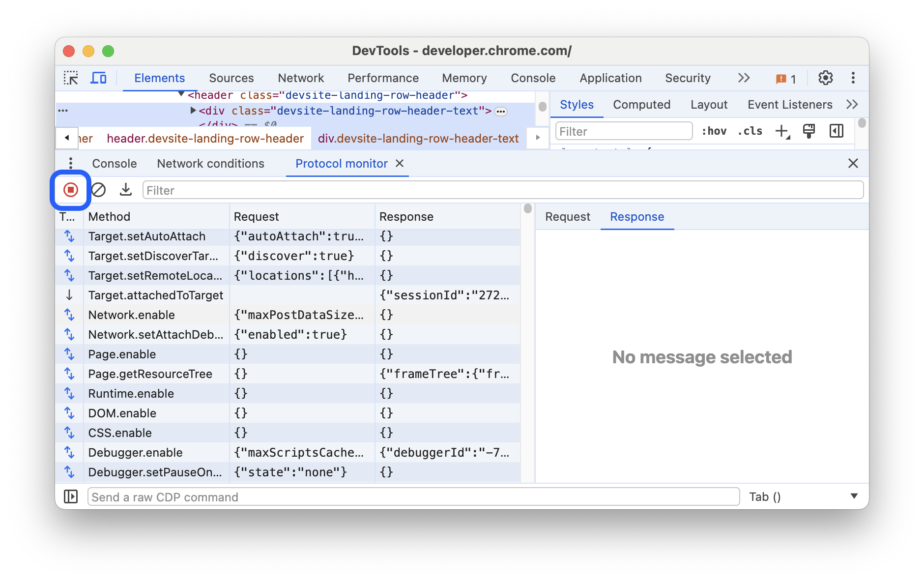Add a new style rule in Styles pane
This screenshot has height=582, width=924.
(781, 131)
